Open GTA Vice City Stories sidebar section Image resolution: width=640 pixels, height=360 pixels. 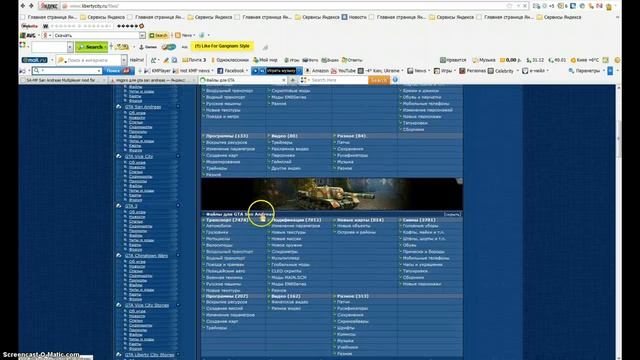coord(147,305)
